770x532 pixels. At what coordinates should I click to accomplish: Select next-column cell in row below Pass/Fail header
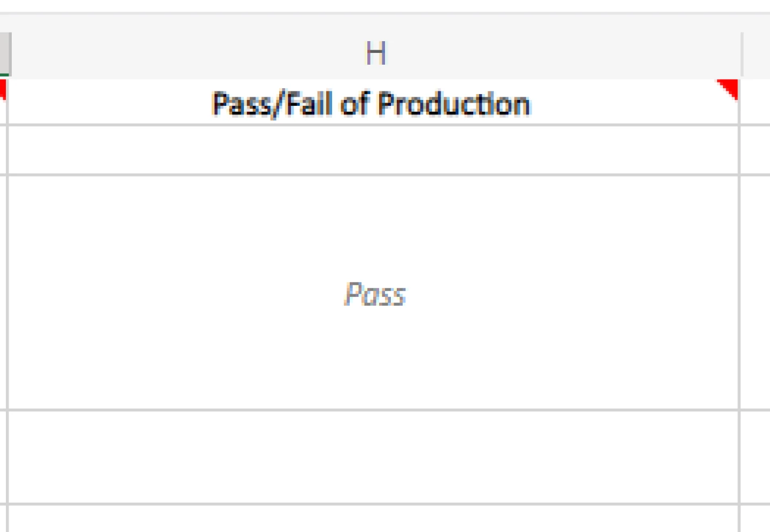point(756,150)
